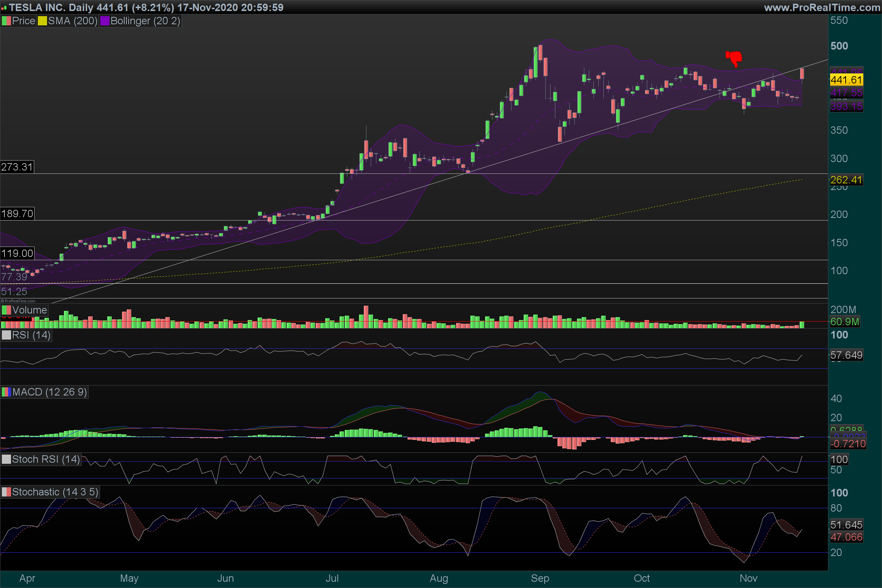The image size is (882, 588).
Task: Open the www.ProRealTime.com link
Action: 822,7
